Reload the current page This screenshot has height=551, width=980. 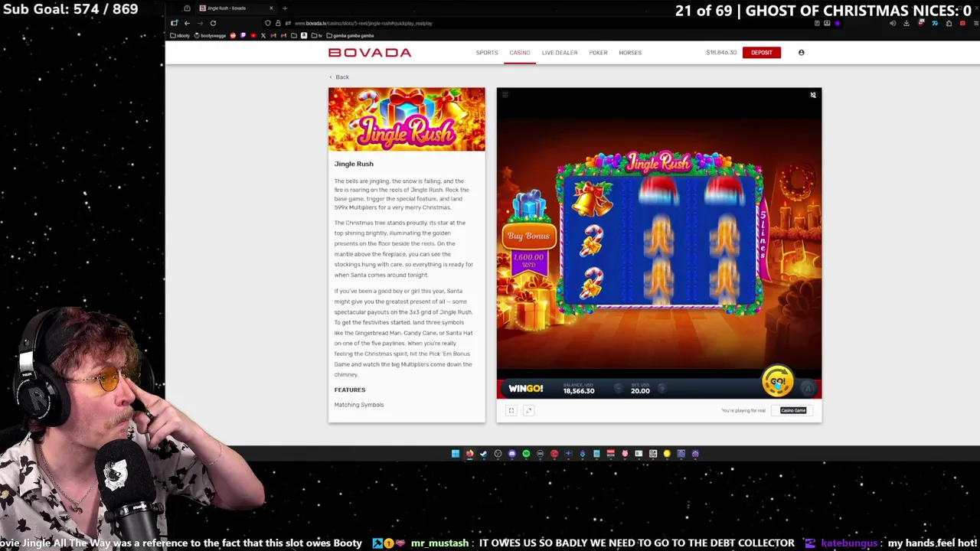pos(213,23)
